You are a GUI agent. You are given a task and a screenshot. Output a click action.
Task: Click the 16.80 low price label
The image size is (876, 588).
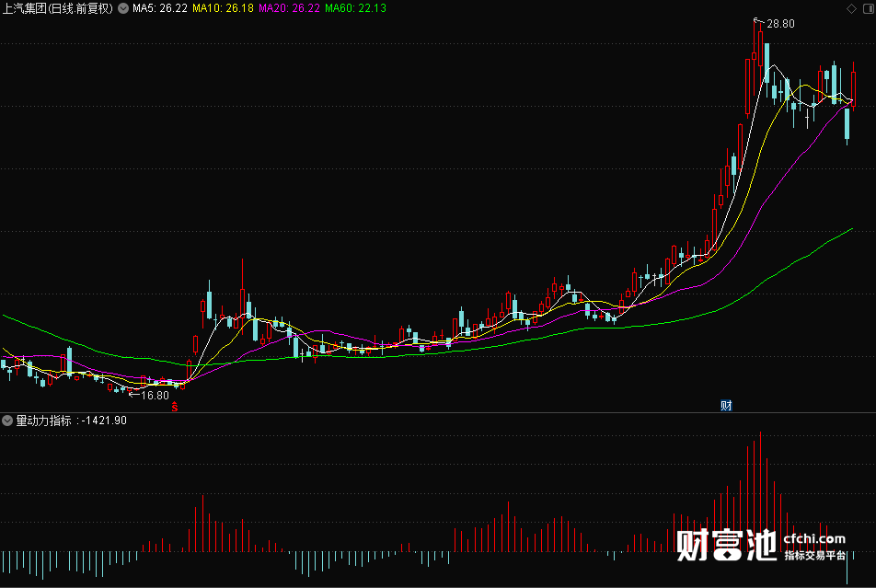155,395
